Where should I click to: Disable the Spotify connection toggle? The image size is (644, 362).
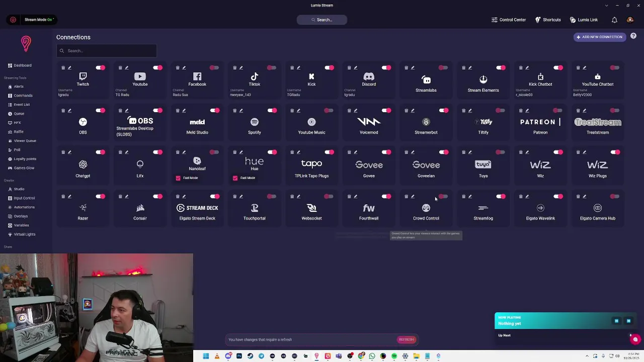272,110
